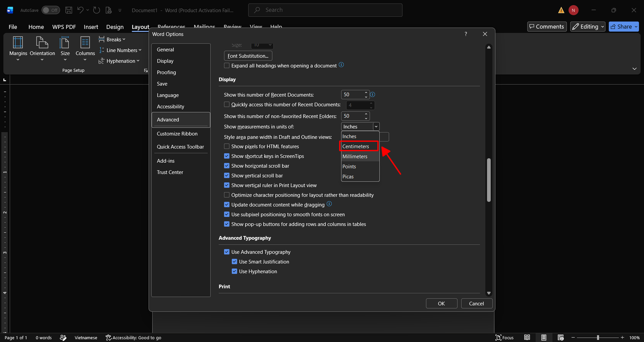The height and width of the screenshot is (342, 644).
Task: Open the Hyphenation menu
Action: [119, 61]
